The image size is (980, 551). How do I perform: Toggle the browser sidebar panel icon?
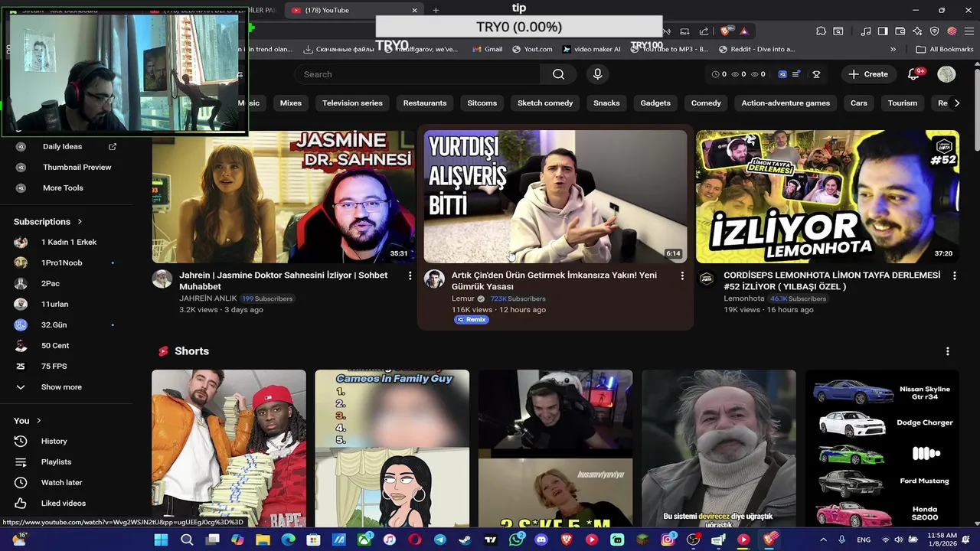pos(883,31)
